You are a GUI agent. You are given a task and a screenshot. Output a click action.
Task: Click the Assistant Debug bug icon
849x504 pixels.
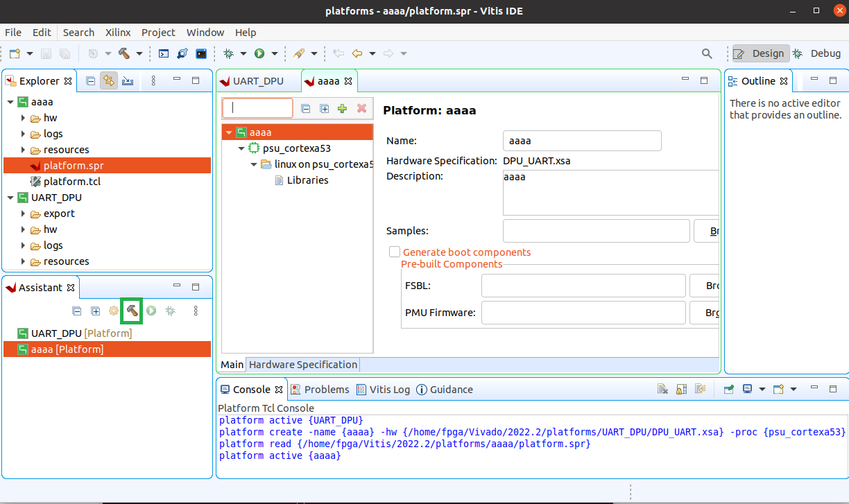click(x=169, y=311)
